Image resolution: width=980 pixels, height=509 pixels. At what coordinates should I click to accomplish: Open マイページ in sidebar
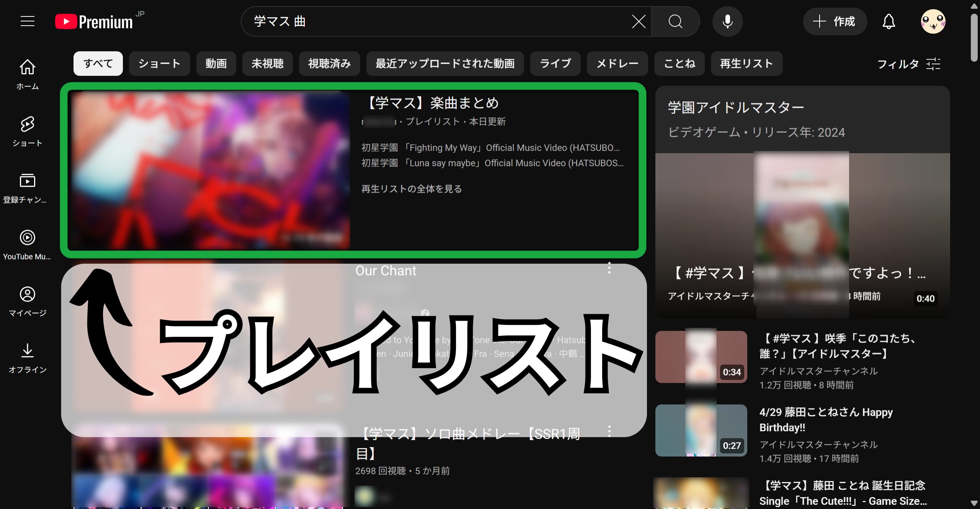click(x=28, y=302)
